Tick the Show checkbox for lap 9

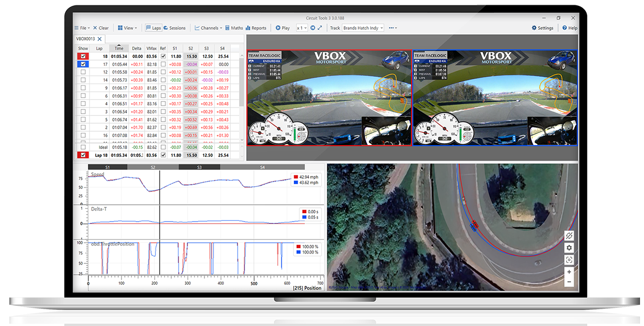(83, 88)
